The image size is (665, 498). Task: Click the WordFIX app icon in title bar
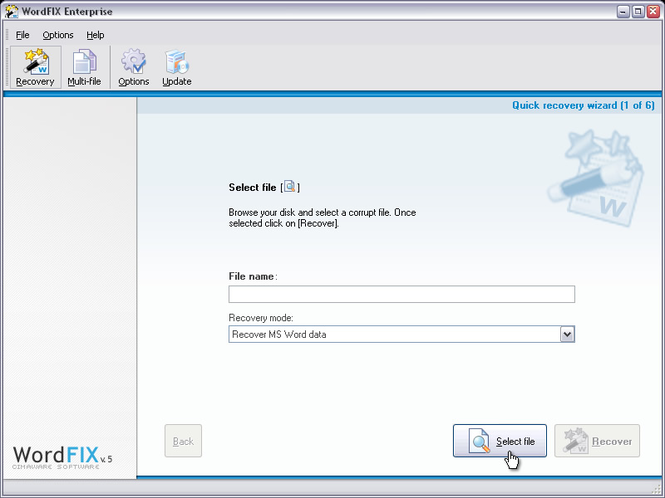point(11,11)
